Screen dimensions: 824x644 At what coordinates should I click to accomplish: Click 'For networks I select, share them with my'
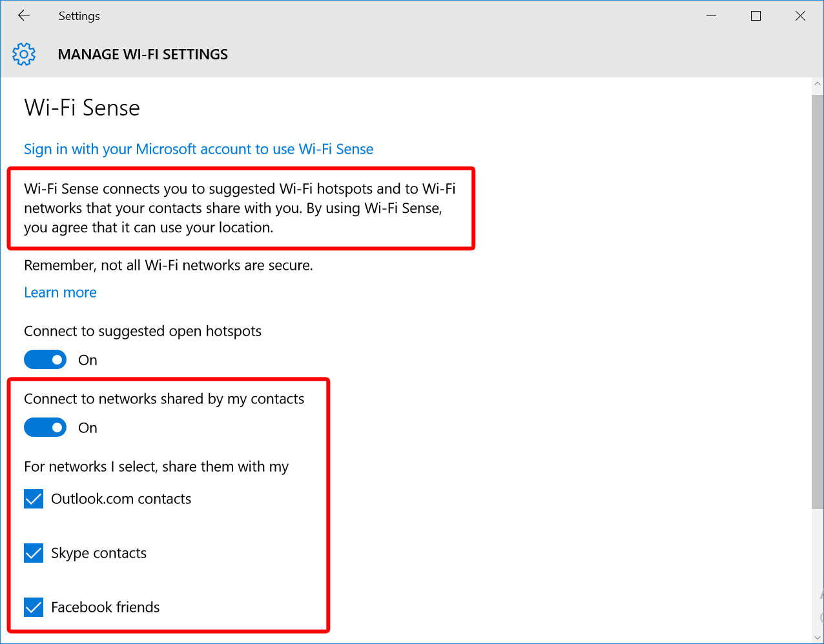(x=156, y=467)
